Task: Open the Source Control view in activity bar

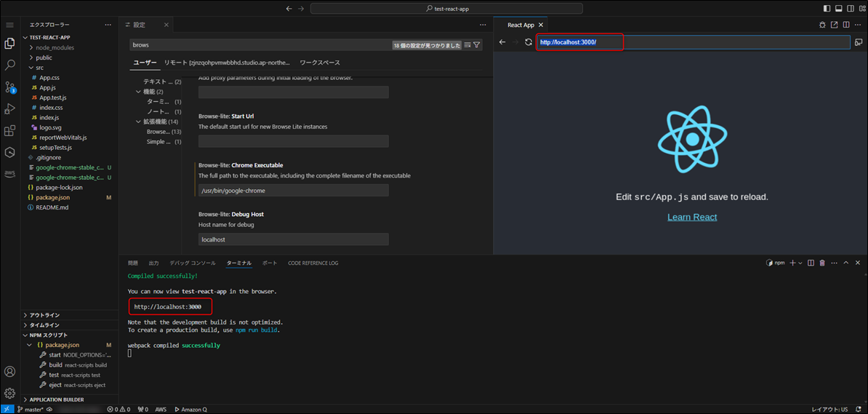Action: pyautogui.click(x=10, y=87)
